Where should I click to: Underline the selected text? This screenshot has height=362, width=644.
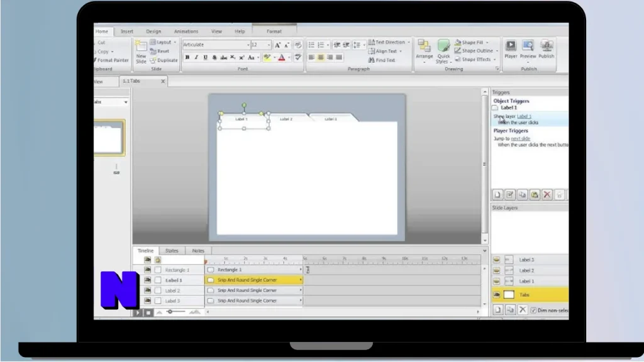(206, 57)
